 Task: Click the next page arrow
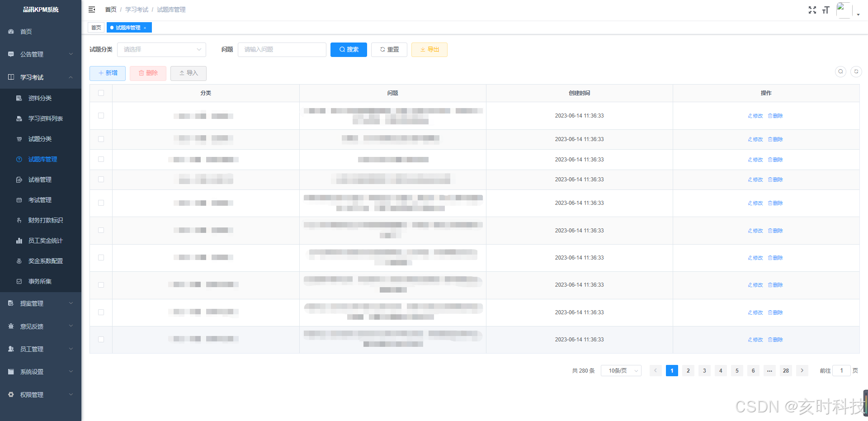tap(802, 371)
